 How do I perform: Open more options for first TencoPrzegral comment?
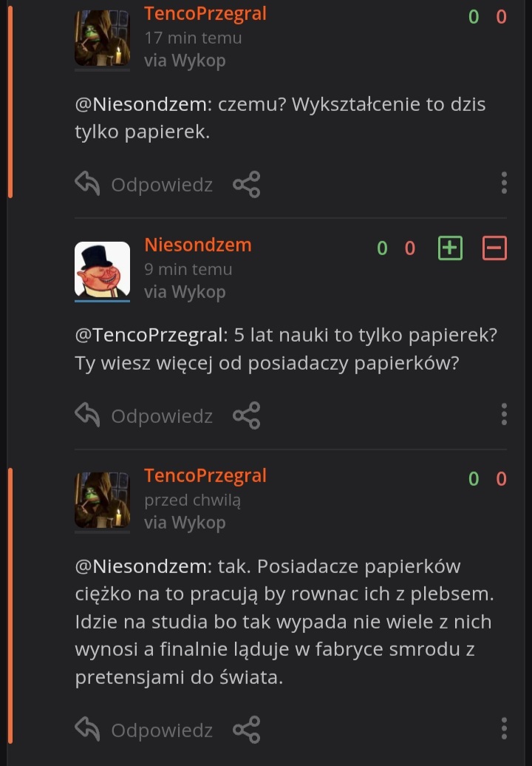pyautogui.click(x=504, y=183)
